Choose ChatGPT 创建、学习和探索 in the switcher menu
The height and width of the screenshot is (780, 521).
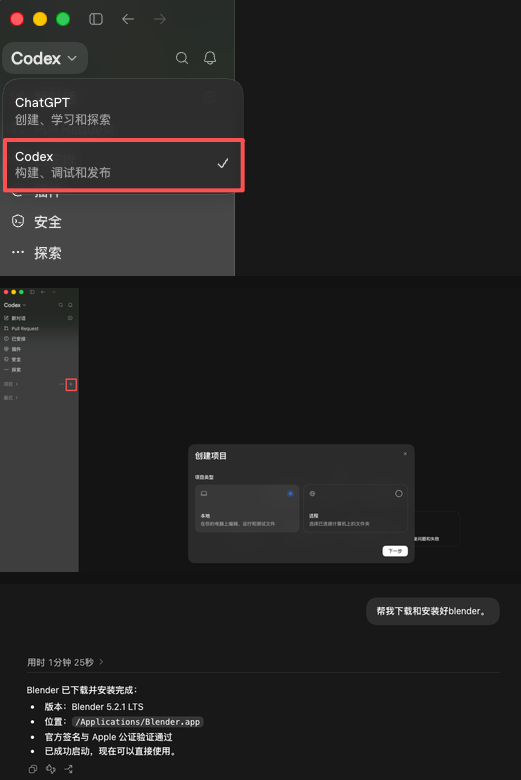click(123, 111)
